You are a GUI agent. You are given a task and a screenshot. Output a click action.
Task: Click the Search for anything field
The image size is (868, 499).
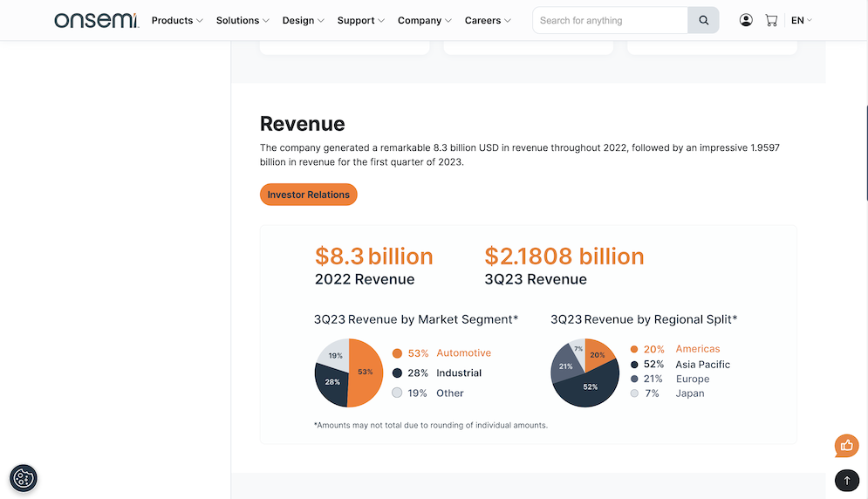(610, 20)
